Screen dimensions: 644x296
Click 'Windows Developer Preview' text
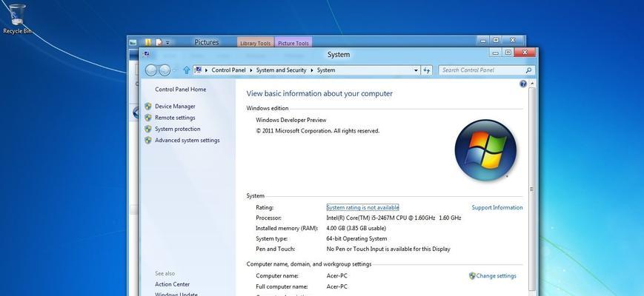pos(291,120)
